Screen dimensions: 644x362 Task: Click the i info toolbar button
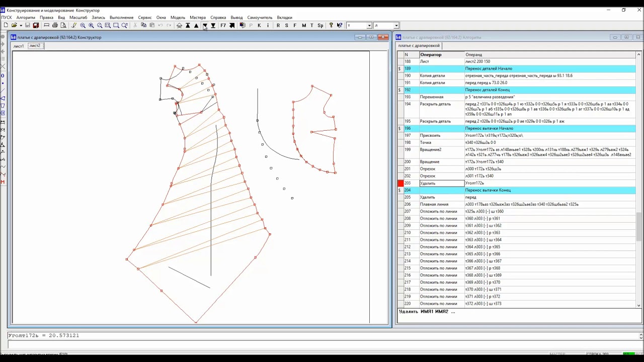(x=268, y=25)
